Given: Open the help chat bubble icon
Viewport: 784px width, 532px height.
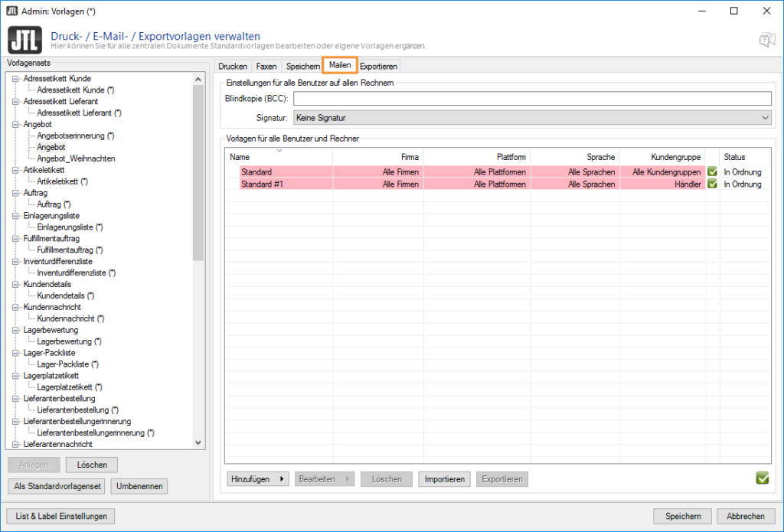Looking at the screenshot, I should (766, 41).
